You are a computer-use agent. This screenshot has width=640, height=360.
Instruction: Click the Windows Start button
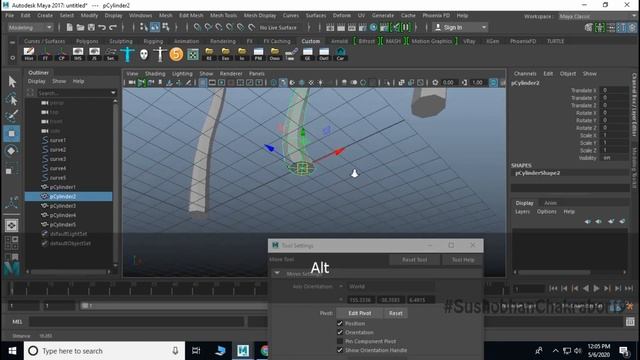click(x=12, y=351)
